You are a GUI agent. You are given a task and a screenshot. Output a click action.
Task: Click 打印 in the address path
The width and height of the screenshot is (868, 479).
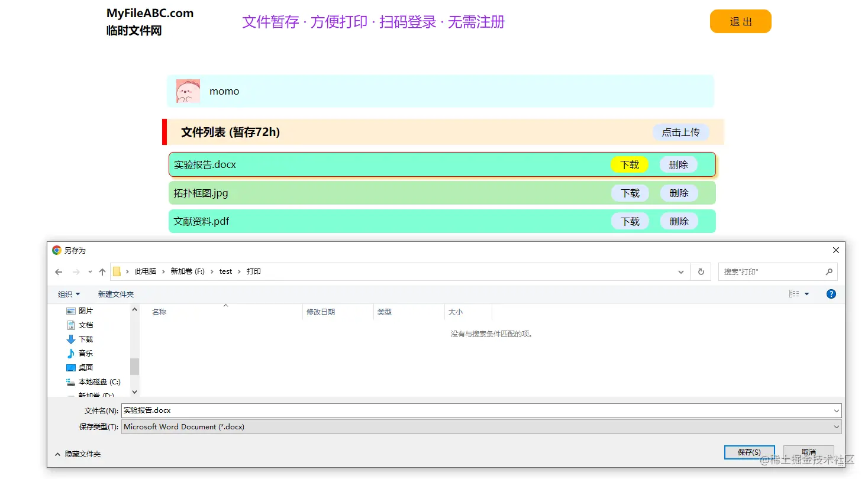[x=254, y=271]
